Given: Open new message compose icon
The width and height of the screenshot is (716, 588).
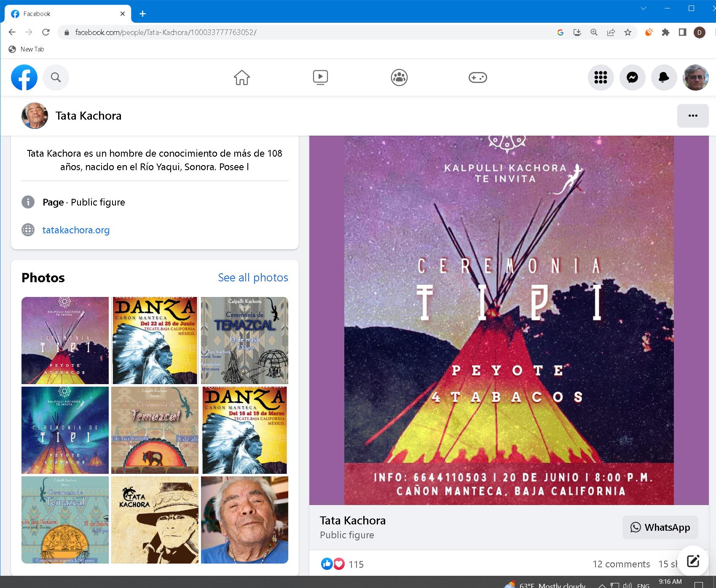Looking at the screenshot, I should 693,561.
